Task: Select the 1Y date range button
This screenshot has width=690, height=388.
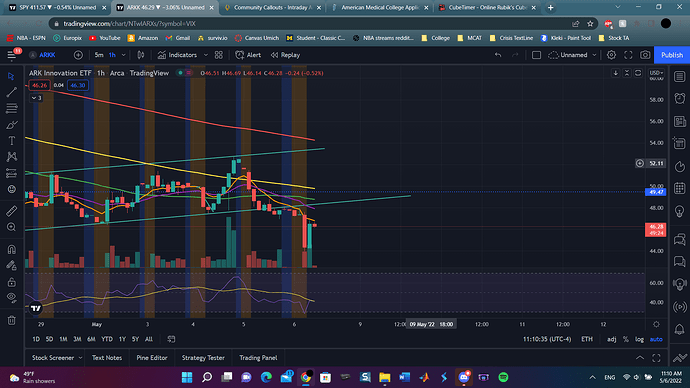Action: tap(122, 339)
